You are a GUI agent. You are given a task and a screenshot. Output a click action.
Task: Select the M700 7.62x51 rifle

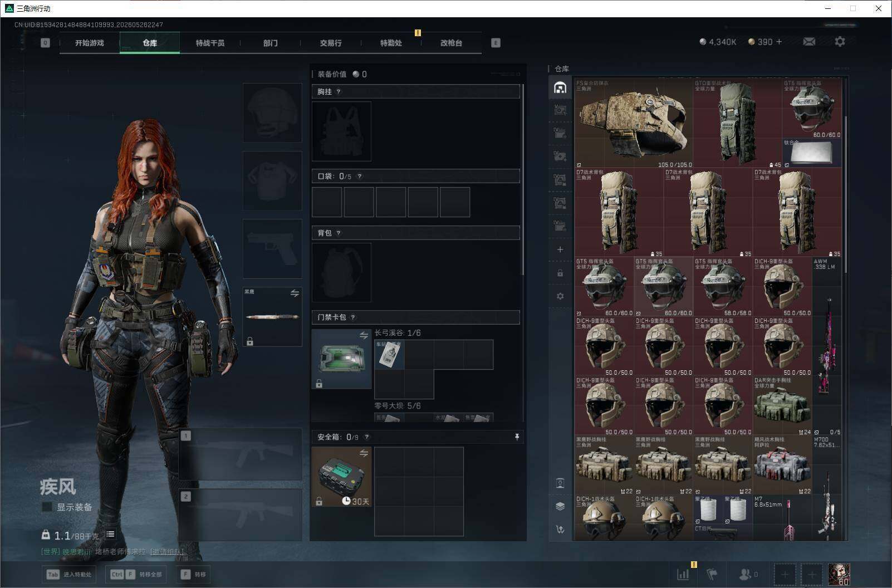827,488
